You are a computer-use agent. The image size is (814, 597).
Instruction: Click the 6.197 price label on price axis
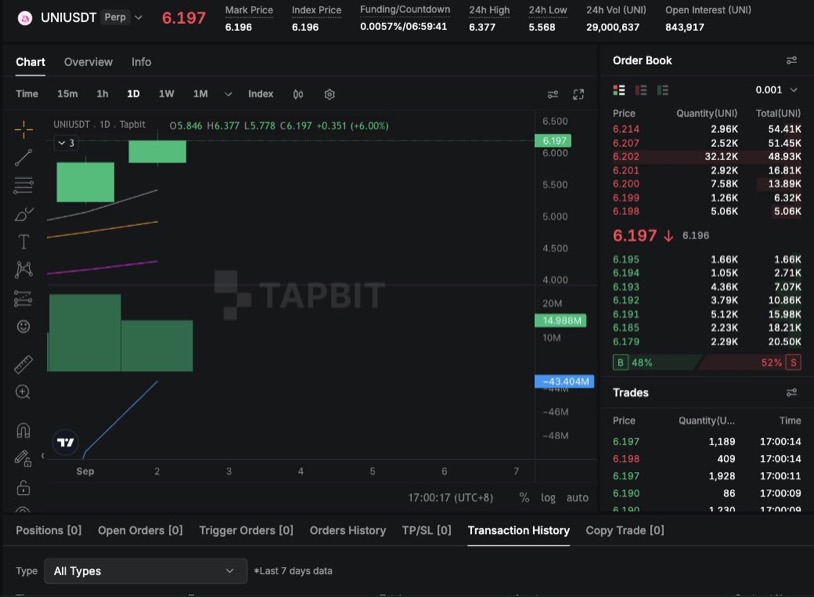coord(553,141)
